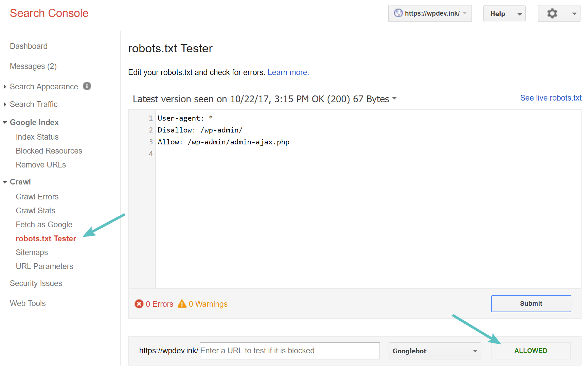The height and width of the screenshot is (372, 588).
Task: Open Crawl Errors from the sidebar
Action: (x=37, y=196)
